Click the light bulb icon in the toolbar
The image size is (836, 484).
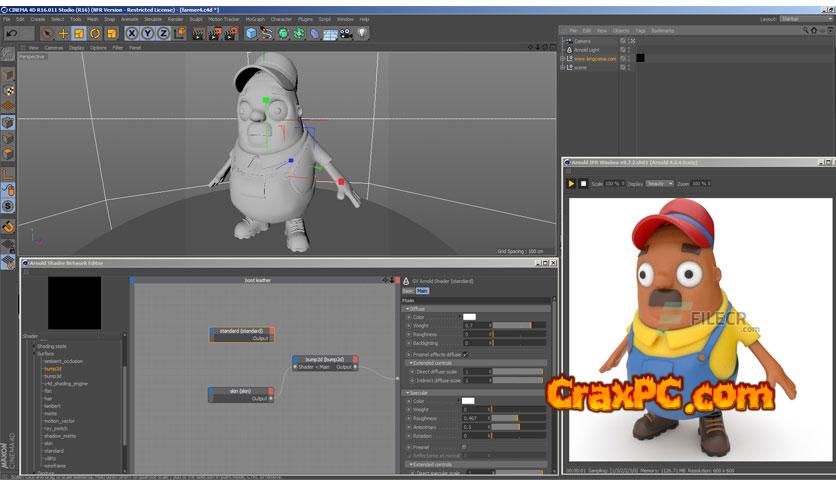(x=362, y=33)
